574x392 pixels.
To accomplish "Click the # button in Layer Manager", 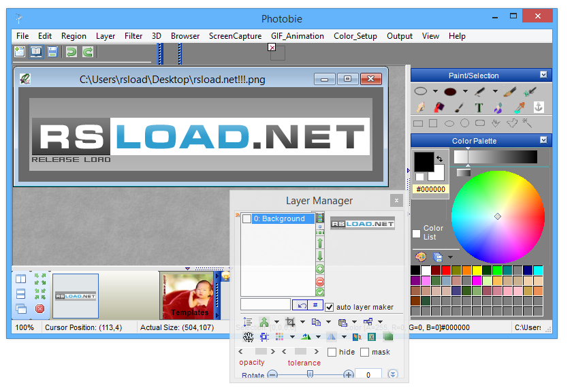I will coord(315,305).
